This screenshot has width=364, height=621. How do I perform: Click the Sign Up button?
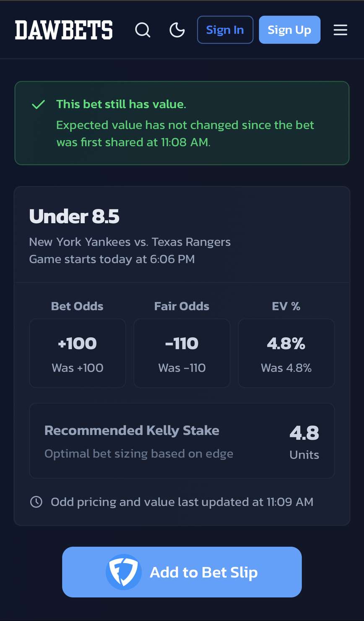(x=289, y=30)
